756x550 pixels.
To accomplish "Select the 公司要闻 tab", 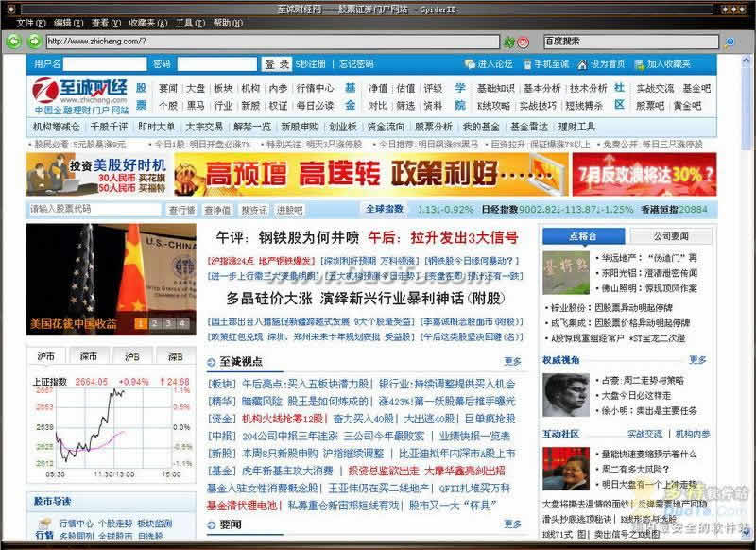I will click(672, 236).
